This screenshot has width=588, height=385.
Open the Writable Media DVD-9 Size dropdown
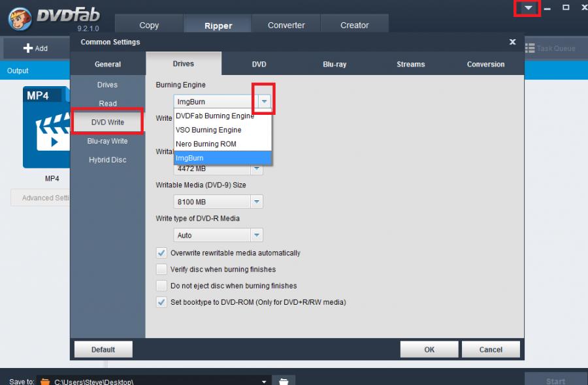click(257, 202)
